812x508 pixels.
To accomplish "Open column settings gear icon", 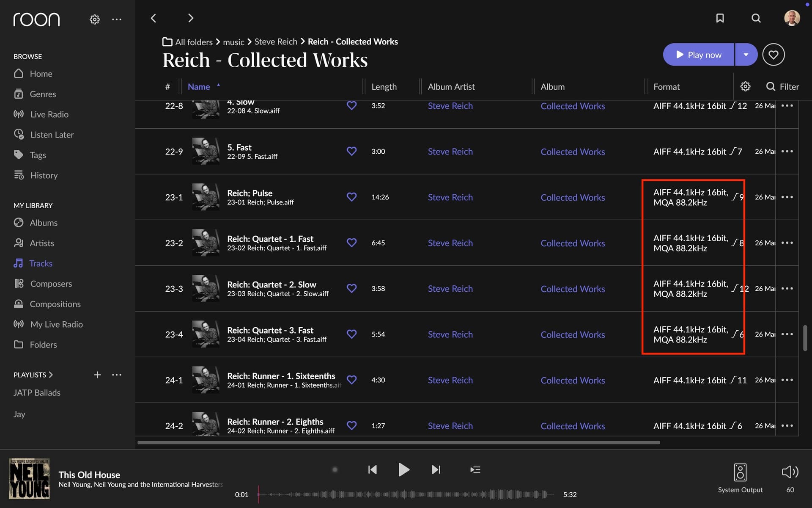I will (x=745, y=86).
